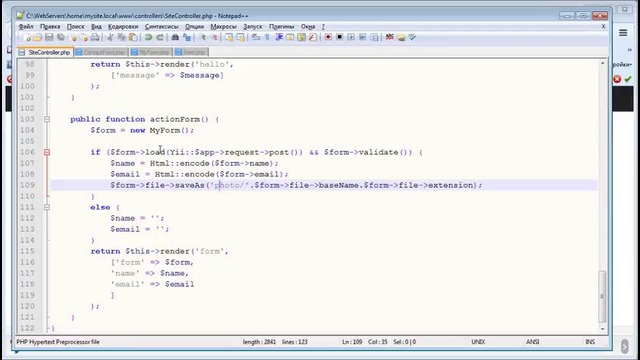The image size is (640, 360).
Task: Click line number 109 in the margin
Action: click(27, 185)
